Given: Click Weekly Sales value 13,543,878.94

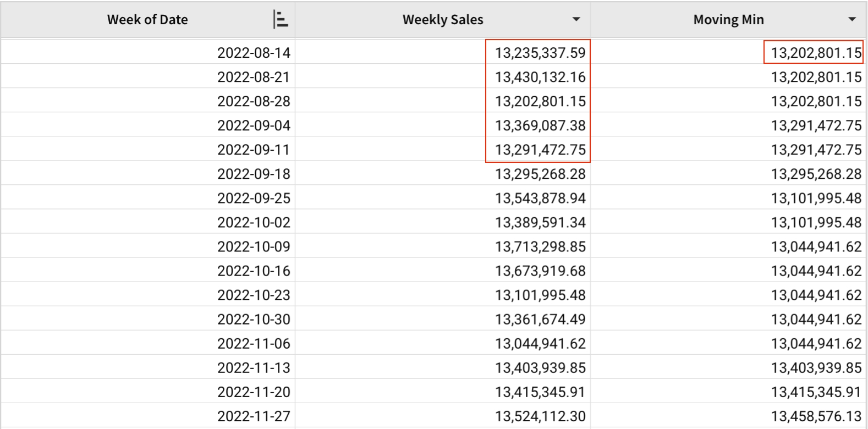Looking at the screenshot, I should click(x=540, y=198).
